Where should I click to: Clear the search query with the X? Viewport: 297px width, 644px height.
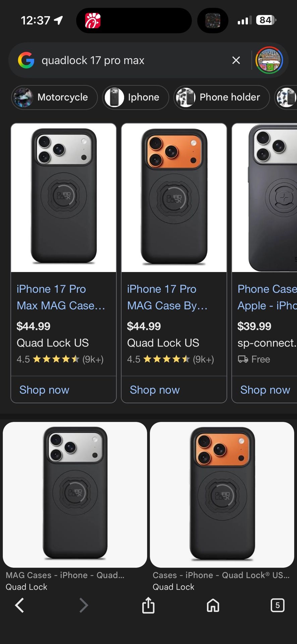tap(236, 60)
